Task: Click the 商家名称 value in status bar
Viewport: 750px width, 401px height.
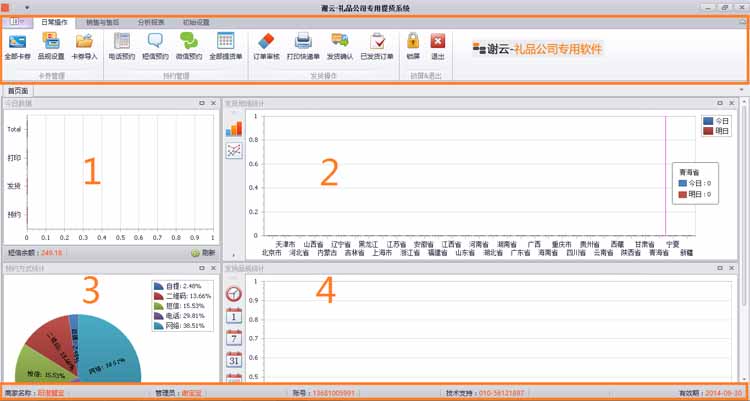Action: [x=51, y=393]
